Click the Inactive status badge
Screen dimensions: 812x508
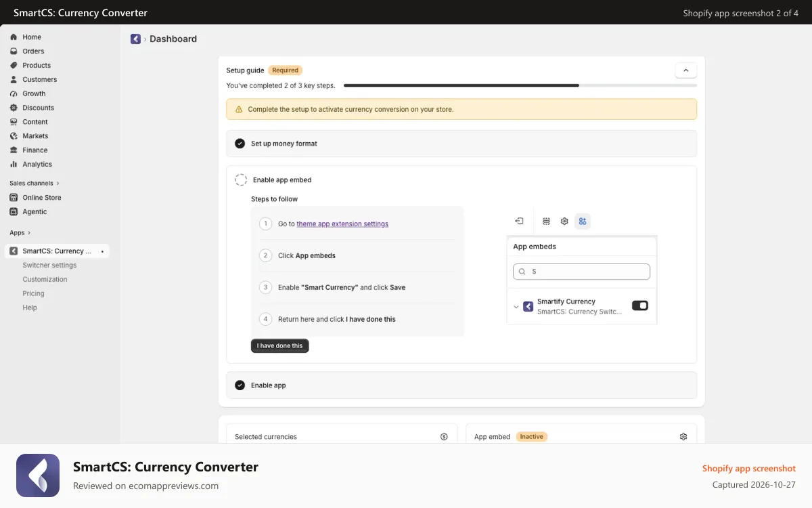tap(532, 437)
